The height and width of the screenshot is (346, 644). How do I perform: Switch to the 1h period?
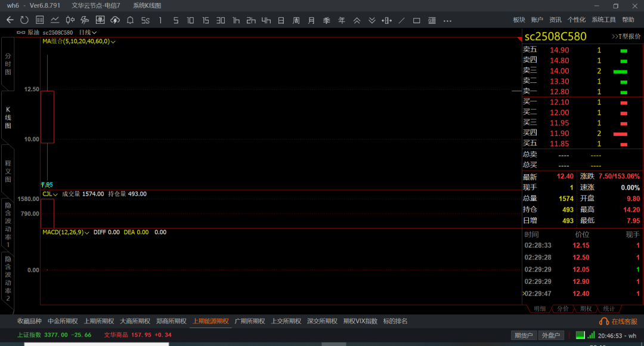pyautogui.click(x=236, y=20)
